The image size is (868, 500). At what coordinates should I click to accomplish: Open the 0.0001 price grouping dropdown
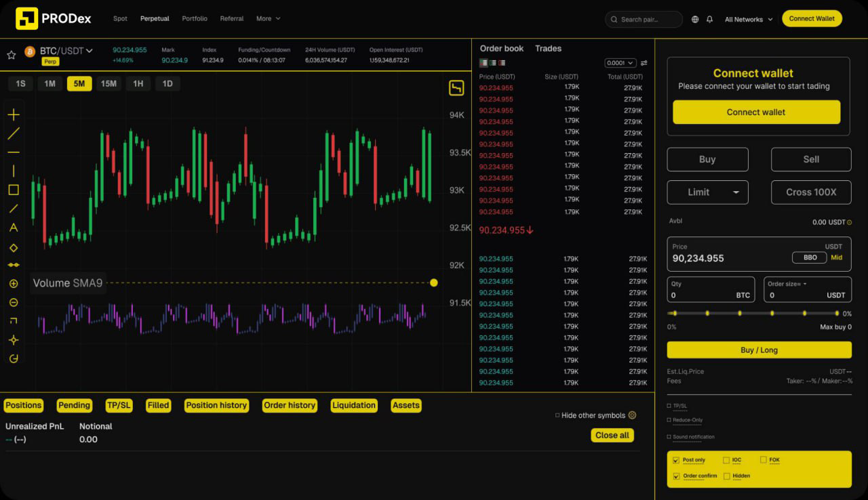(620, 63)
